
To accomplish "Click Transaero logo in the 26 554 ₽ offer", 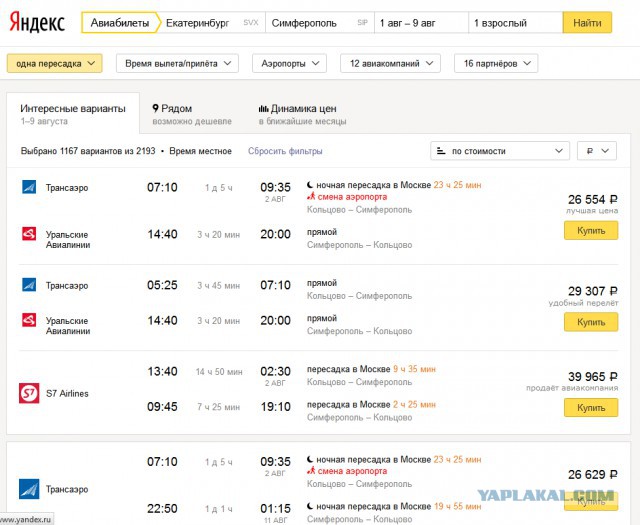I will tap(29, 187).
